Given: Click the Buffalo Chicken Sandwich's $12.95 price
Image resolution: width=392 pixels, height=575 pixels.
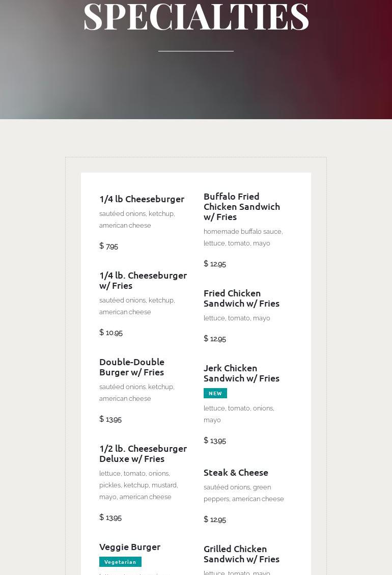Looking at the screenshot, I should 215,264.
